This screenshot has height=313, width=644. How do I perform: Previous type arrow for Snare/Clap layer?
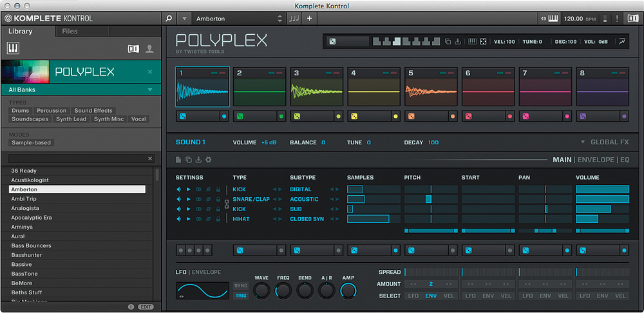click(x=275, y=199)
